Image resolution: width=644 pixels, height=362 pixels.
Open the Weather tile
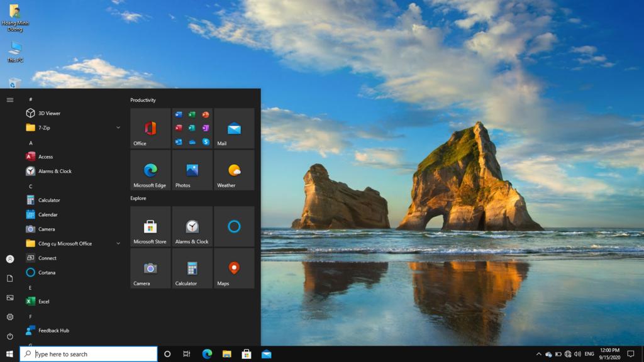[234, 170]
